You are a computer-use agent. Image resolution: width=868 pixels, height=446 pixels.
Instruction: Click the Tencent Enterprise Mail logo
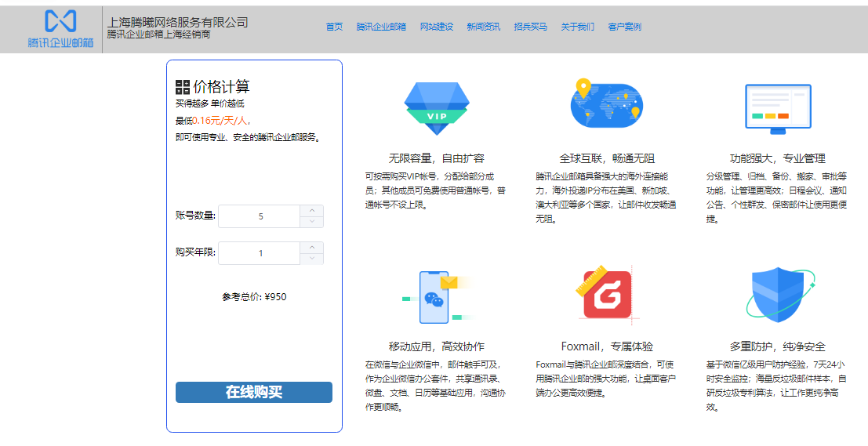pyautogui.click(x=60, y=29)
